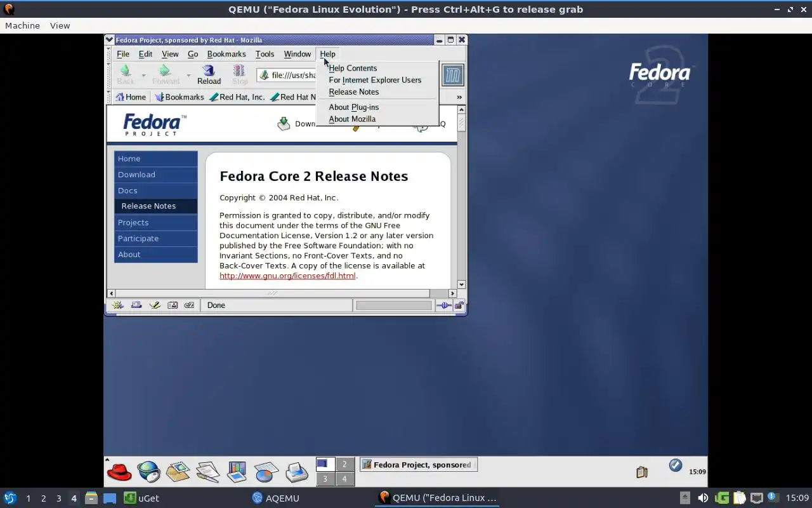Open the Mail component icon in status bar

tap(136, 305)
